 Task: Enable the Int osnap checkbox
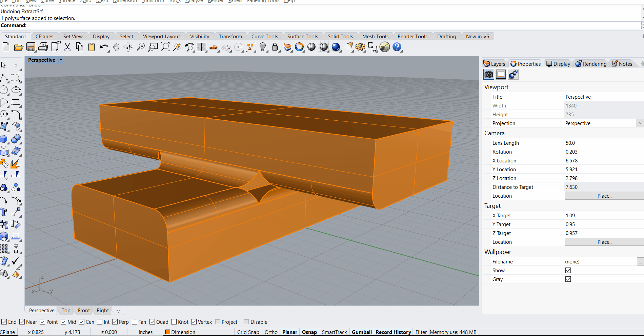click(x=100, y=322)
